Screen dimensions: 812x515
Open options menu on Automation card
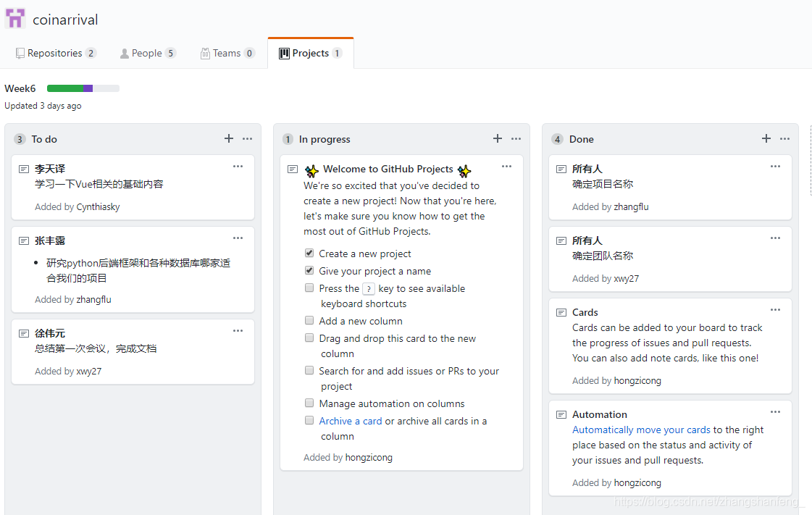(x=775, y=412)
